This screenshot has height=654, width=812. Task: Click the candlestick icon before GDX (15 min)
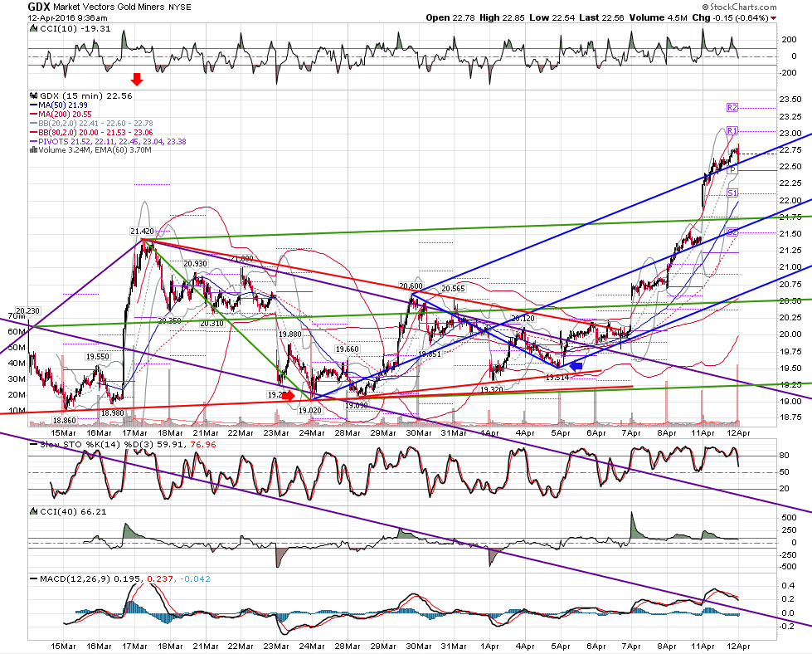pos(34,96)
